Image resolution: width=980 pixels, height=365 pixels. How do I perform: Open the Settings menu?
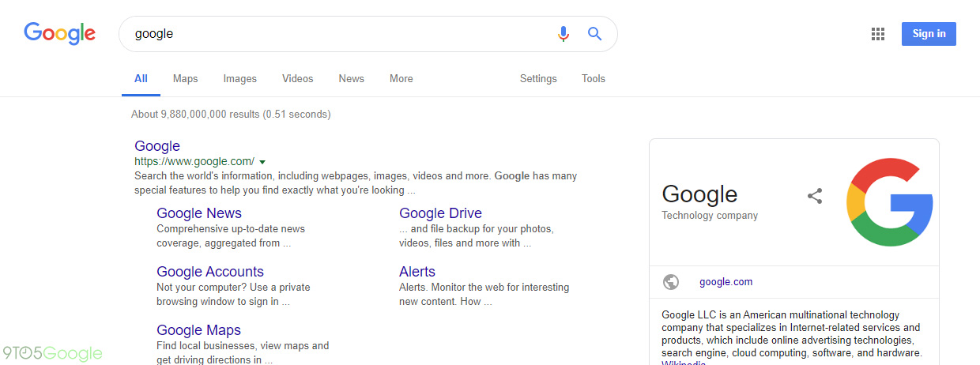[x=538, y=79]
